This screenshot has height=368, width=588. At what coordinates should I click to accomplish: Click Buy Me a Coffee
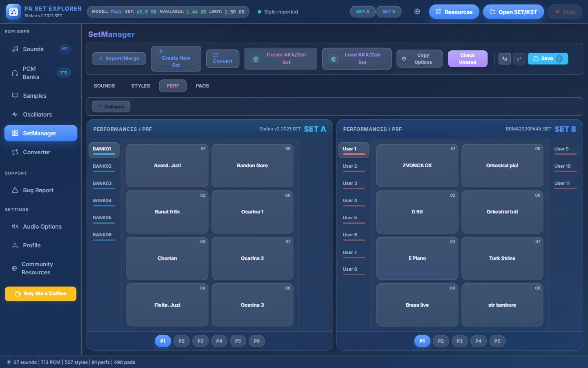(x=41, y=294)
